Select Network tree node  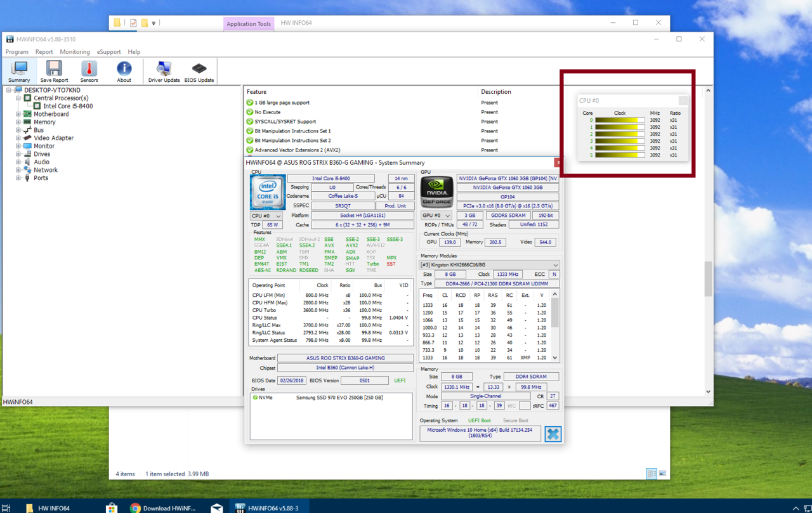(46, 170)
